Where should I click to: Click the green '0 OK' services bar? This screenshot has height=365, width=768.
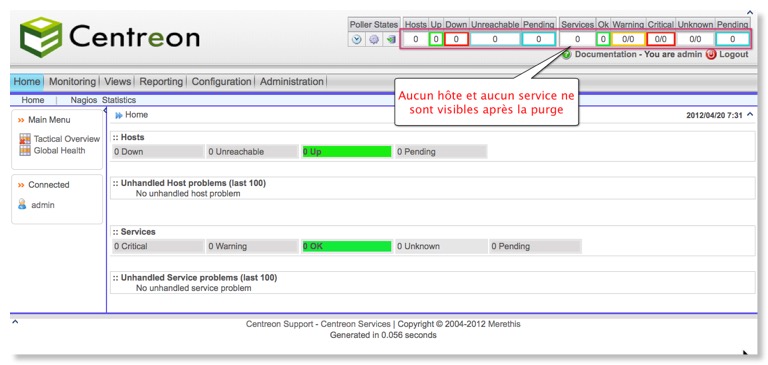coord(346,246)
